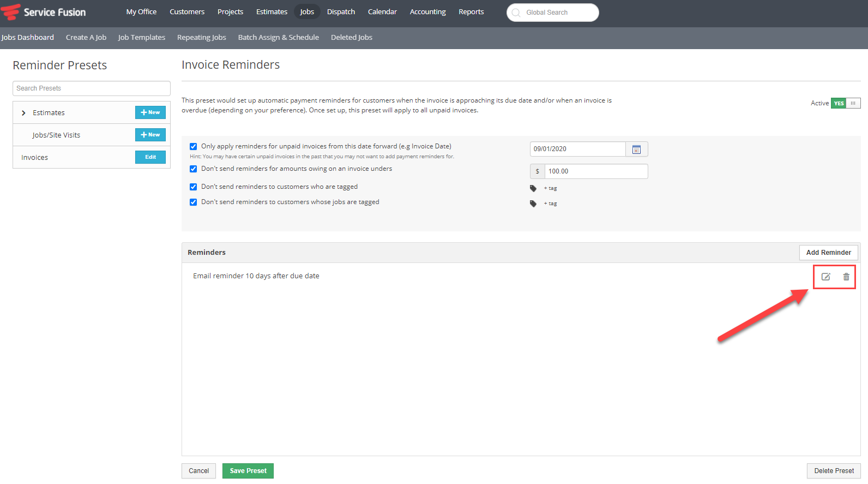Open Estimates top menu
This screenshot has height=484, width=868.
[272, 11]
